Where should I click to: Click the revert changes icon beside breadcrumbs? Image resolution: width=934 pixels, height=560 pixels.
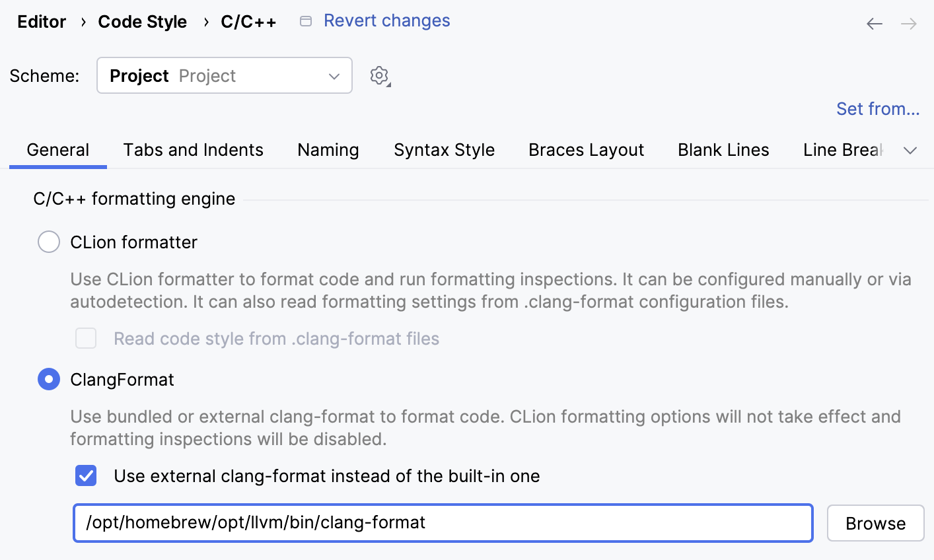click(305, 20)
